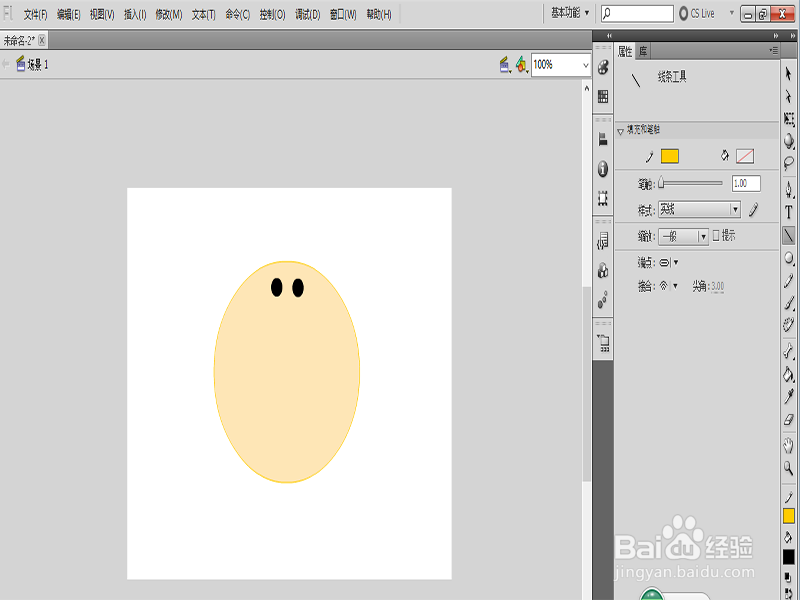Select the Text tool in the toolbar
This screenshot has height=600, width=800.
pos(789,212)
